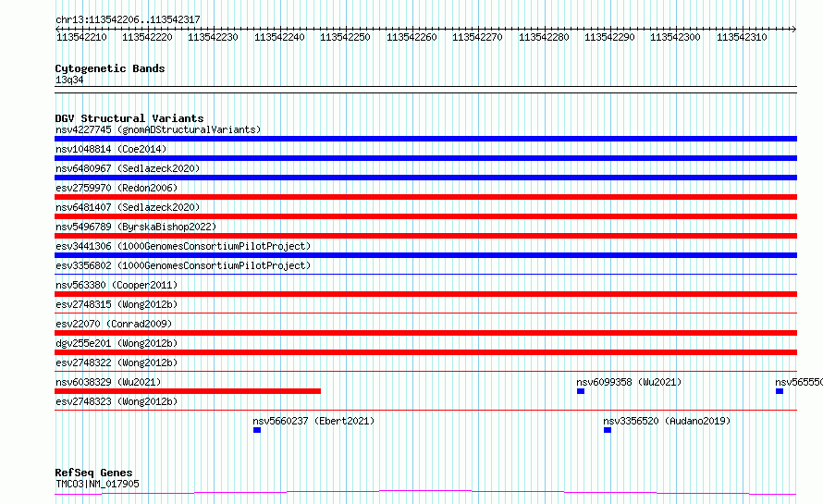
Task: Open variant nsv4227745 (gnomADStructuralVariants)
Action: tap(158, 129)
